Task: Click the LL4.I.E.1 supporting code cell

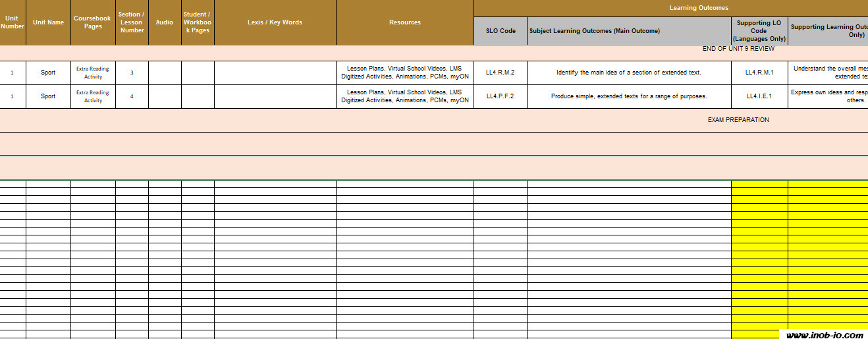Action: 759,96
